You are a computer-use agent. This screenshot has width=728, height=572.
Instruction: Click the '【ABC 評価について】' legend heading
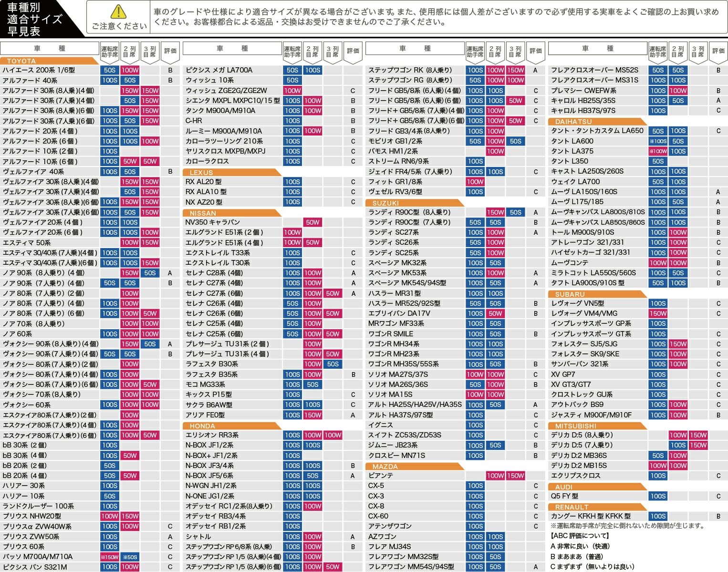click(x=580, y=536)
